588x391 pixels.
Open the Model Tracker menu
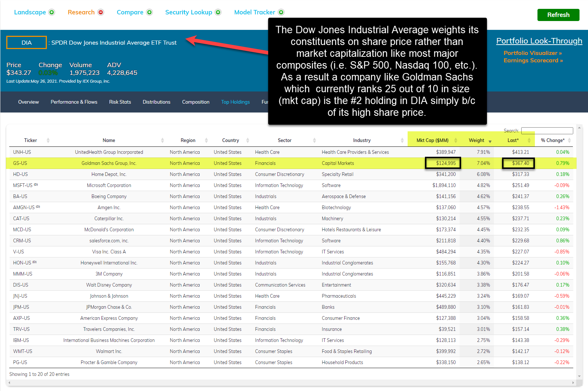[255, 12]
